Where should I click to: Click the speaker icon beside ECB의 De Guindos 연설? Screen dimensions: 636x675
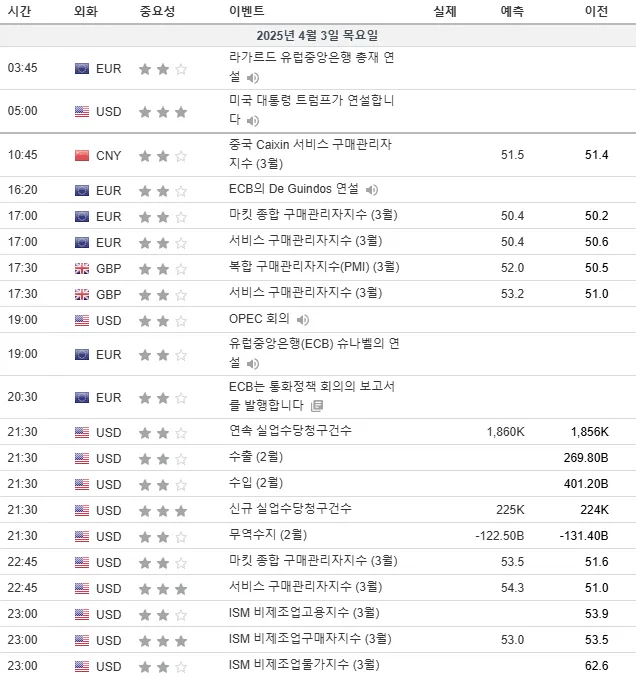coord(372,190)
